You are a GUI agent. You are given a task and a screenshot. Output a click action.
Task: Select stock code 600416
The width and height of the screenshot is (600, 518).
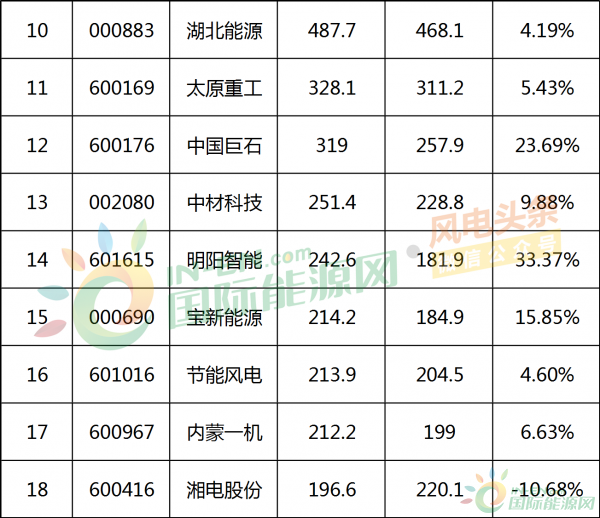pyautogui.click(x=122, y=490)
